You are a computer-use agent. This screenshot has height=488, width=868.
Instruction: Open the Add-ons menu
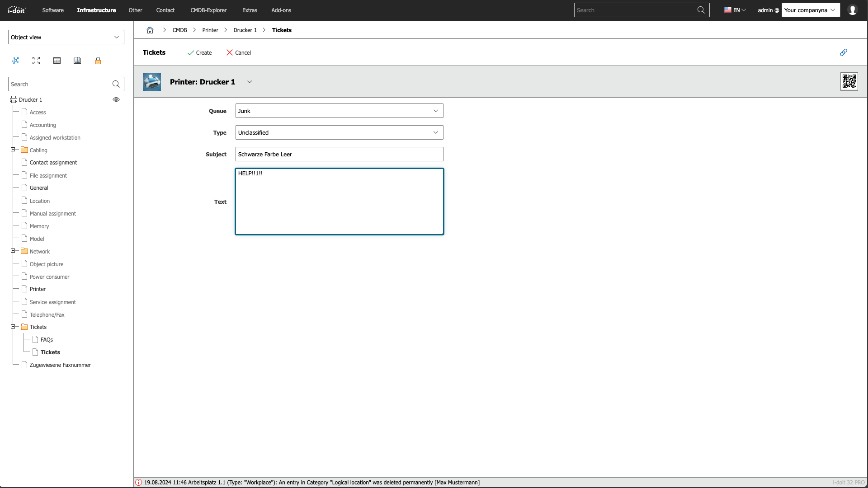pos(281,10)
